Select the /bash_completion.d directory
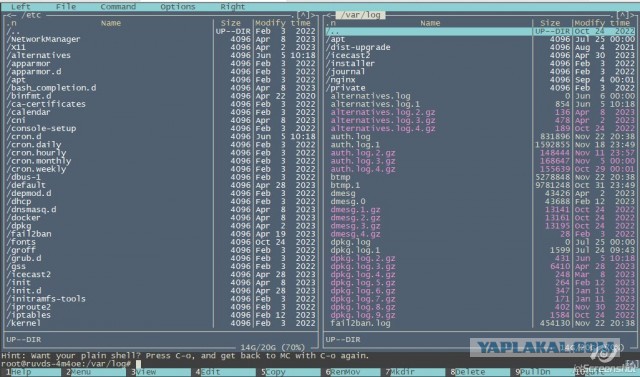Image resolution: width=640 pixels, height=377 pixels. pyautogui.click(x=161, y=88)
